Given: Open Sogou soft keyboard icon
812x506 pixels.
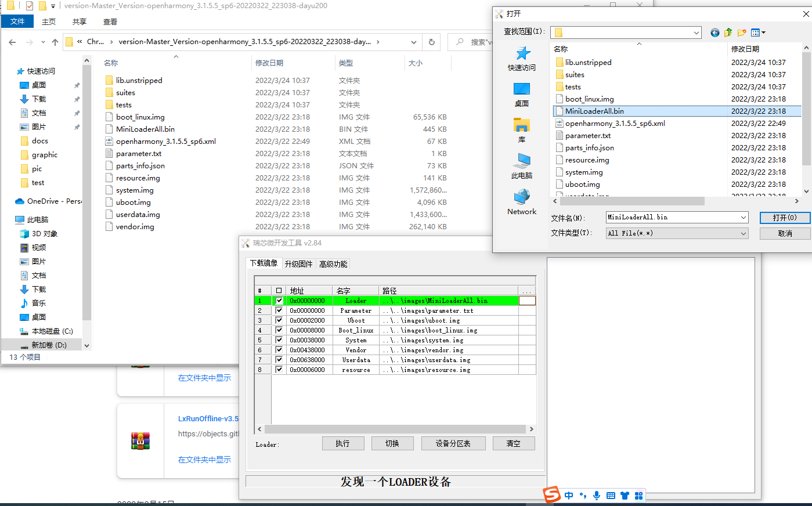Looking at the screenshot, I should coord(611,496).
